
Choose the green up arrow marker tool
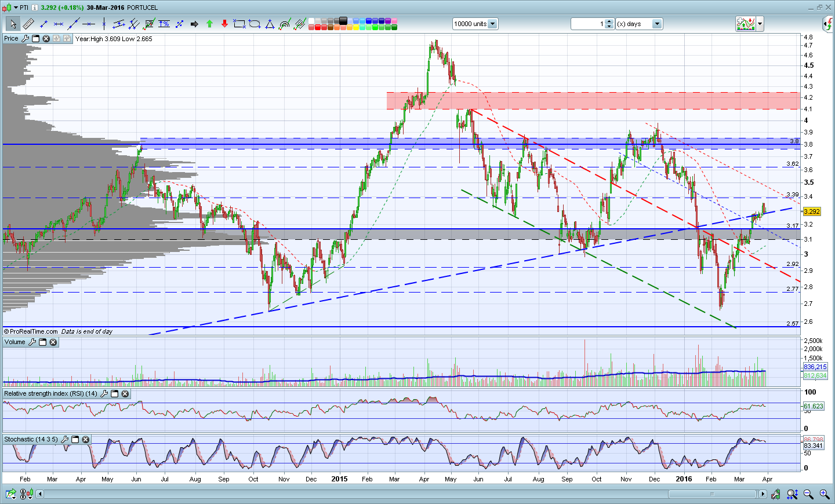(x=209, y=24)
